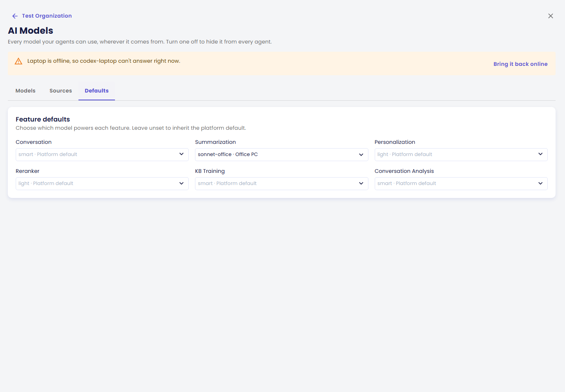Click the back arrow icon beside Test Organization
The height and width of the screenshot is (392, 565).
[15, 16]
